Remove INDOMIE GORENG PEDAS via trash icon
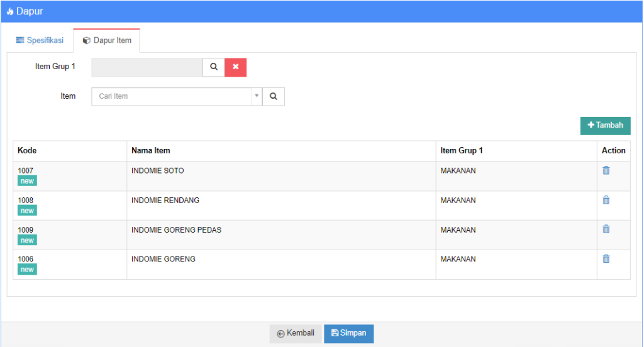Viewport: 644px width, 347px height. pos(606,229)
